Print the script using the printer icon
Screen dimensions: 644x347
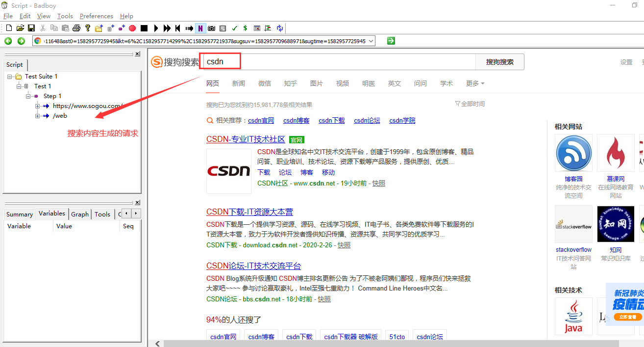point(76,28)
